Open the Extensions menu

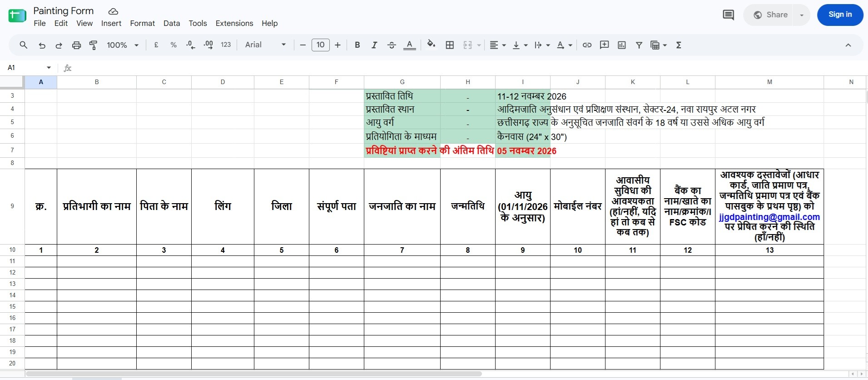tap(234, 23)
